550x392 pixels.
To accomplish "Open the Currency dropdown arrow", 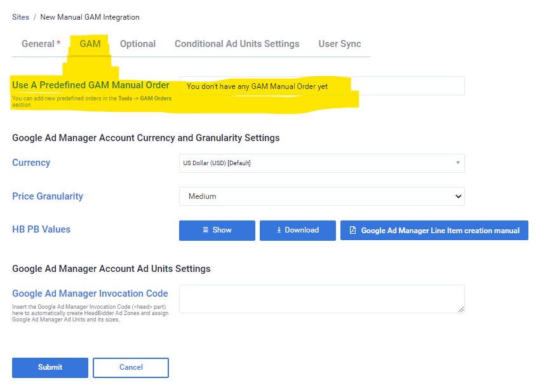I will point(457,163).
